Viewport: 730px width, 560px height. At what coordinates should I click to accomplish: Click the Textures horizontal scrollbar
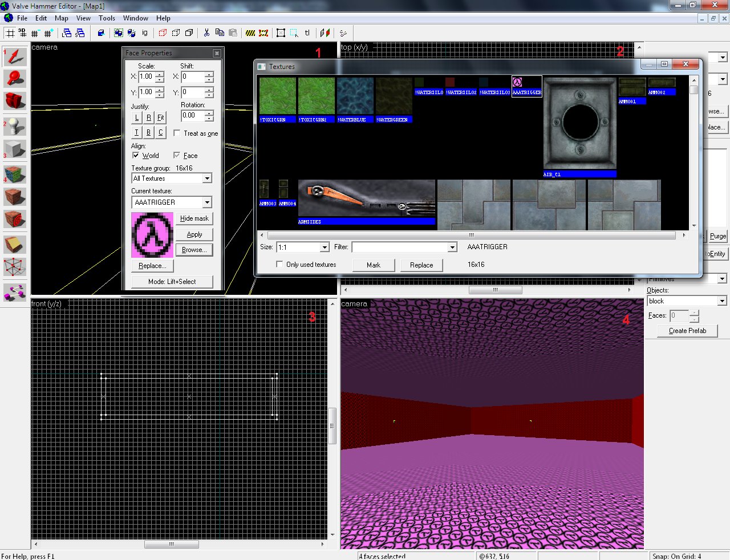[x=472, y=235]
